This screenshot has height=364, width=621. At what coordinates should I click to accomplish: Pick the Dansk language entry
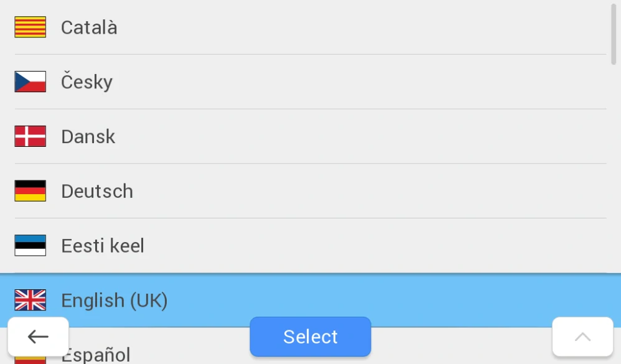tap(88, 137)
